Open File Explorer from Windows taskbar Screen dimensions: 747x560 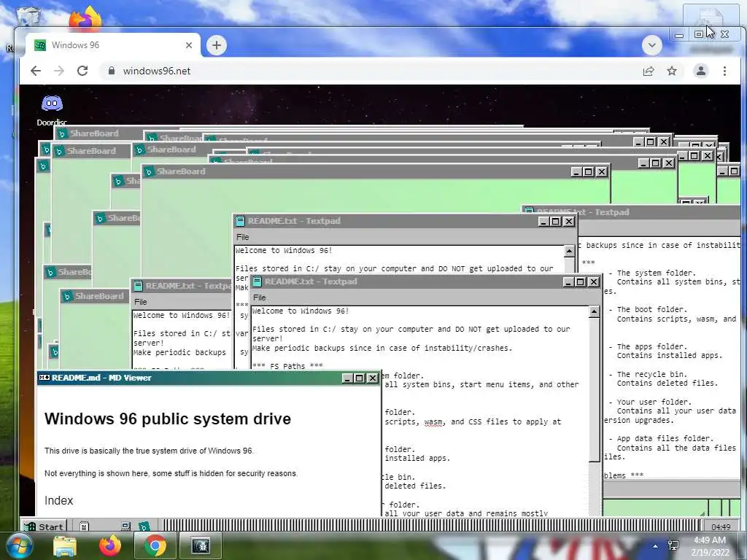click(65, 545)
